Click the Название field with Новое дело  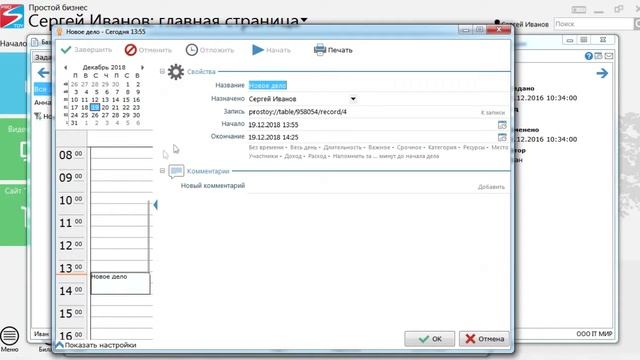coord(378,85)
